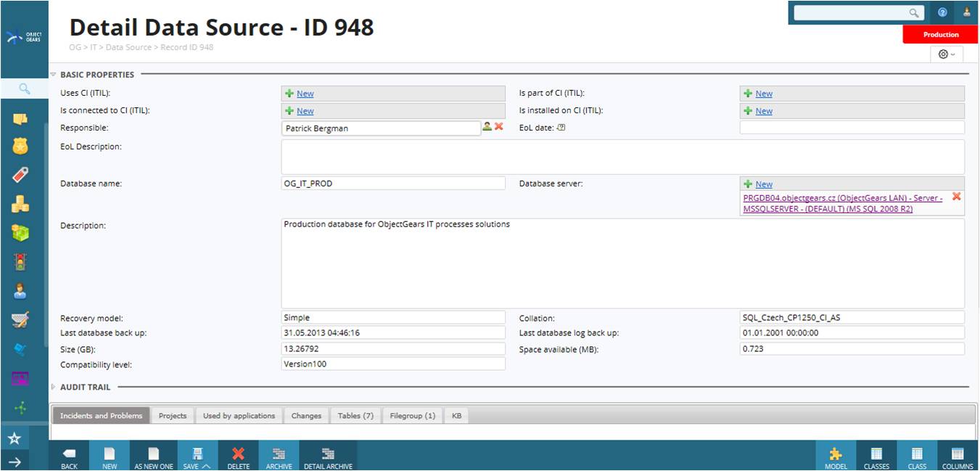Click into the Description text area
Image resolution: width=980 pixels, height=471 pixels.
pos(623,263)
